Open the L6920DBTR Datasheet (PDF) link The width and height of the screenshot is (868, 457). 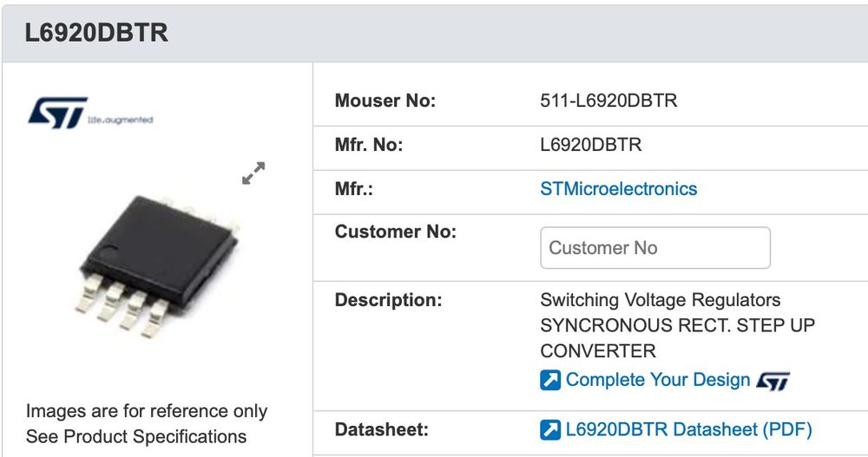tap(688, 429)
